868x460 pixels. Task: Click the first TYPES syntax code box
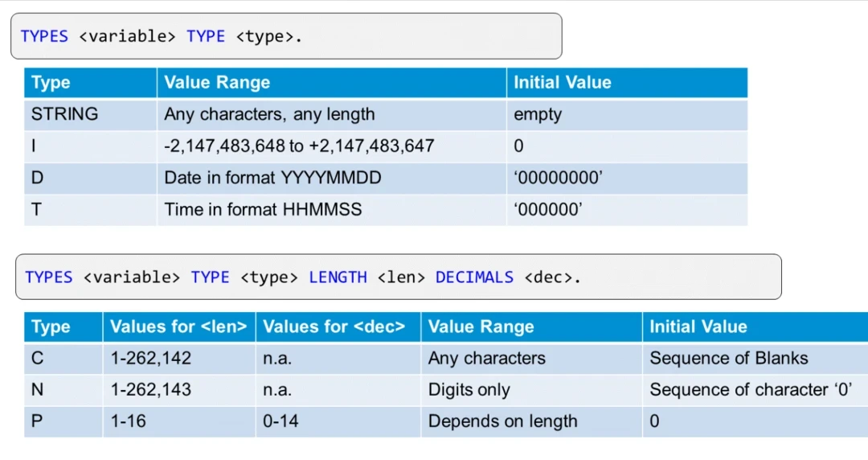pos(285,36)
